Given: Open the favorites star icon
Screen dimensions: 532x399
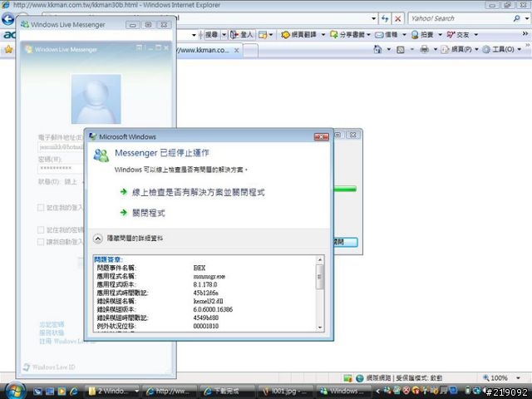Looking at the screenshot, I should click(9, 50).
